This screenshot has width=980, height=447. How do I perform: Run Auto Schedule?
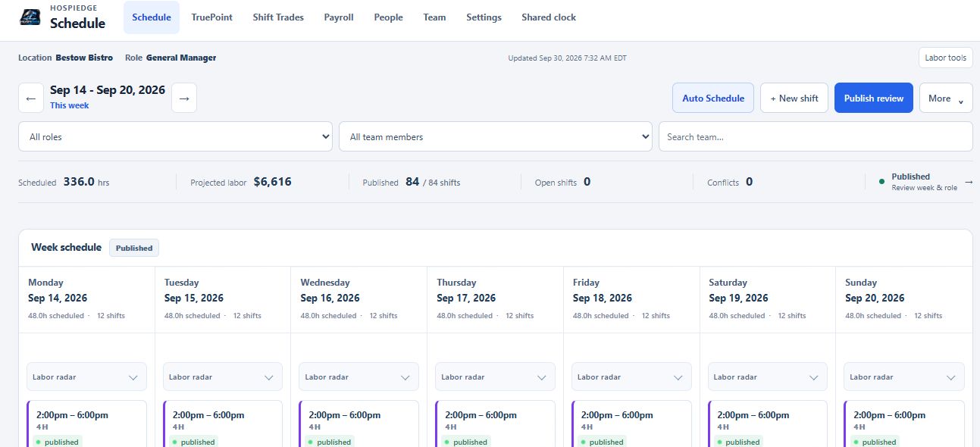coord(713,98)
